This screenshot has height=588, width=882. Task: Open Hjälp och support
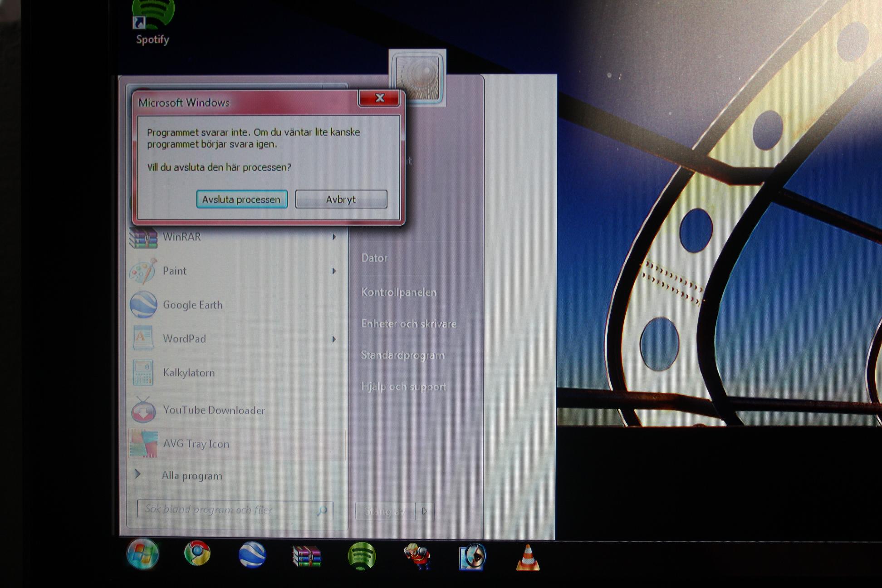pos(404,387)
